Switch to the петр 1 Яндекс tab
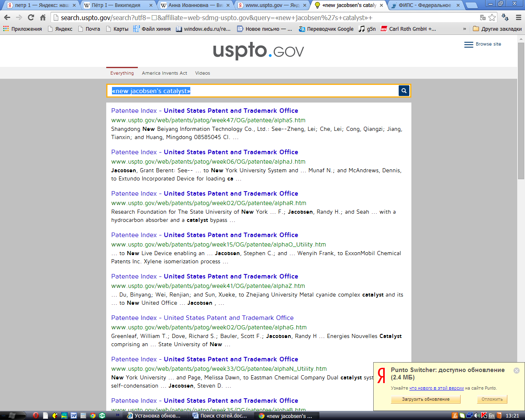The width and height of the screenshot is (525, 420). point(41,5)
